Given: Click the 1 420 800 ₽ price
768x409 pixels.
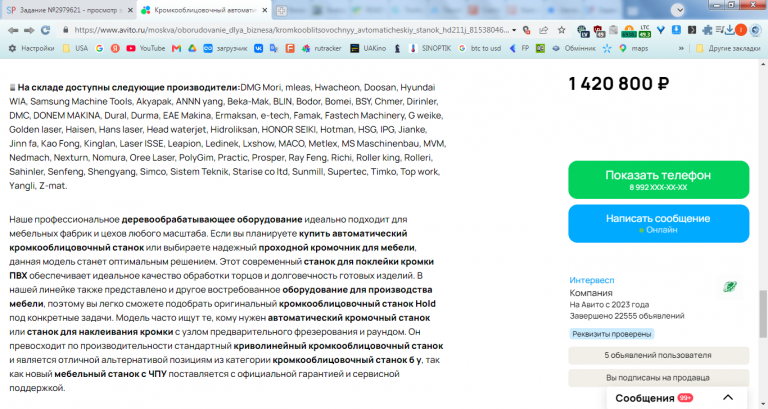Looking at the screenshot, I should pos(618,84).
